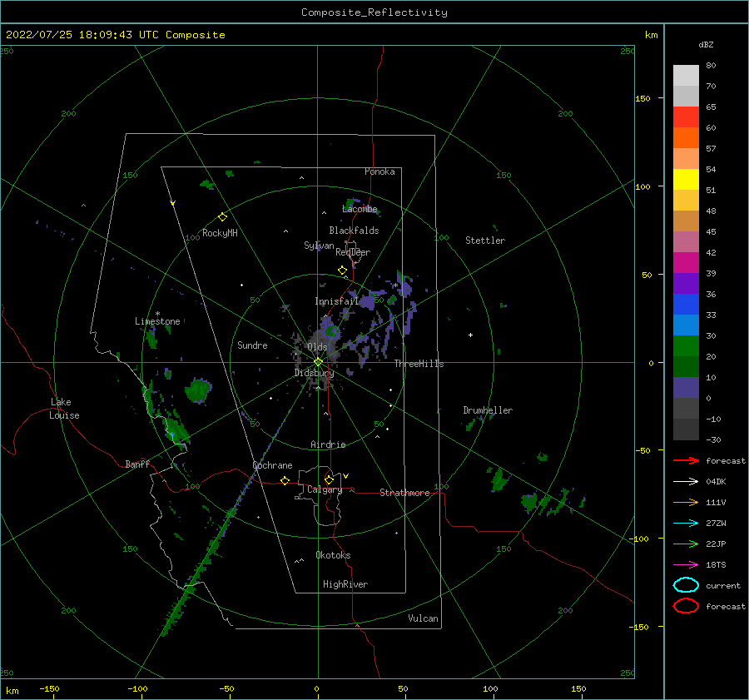Click the Cochrane label
749x700 pixels.
[272, 465]
